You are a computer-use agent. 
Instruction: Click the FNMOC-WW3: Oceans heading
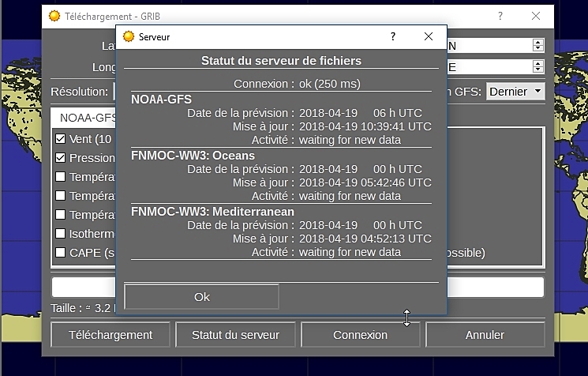tap(193, 156)
